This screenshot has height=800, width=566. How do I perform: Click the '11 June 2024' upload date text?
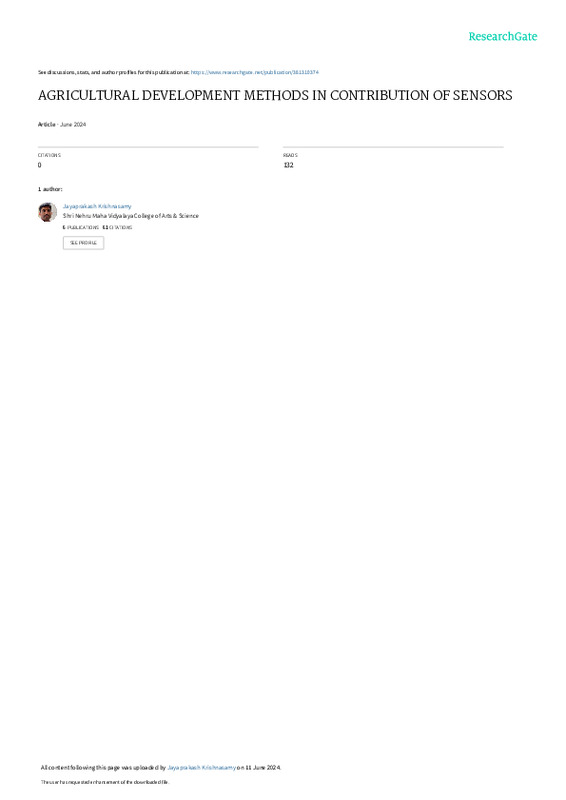(x=262, y=767)
